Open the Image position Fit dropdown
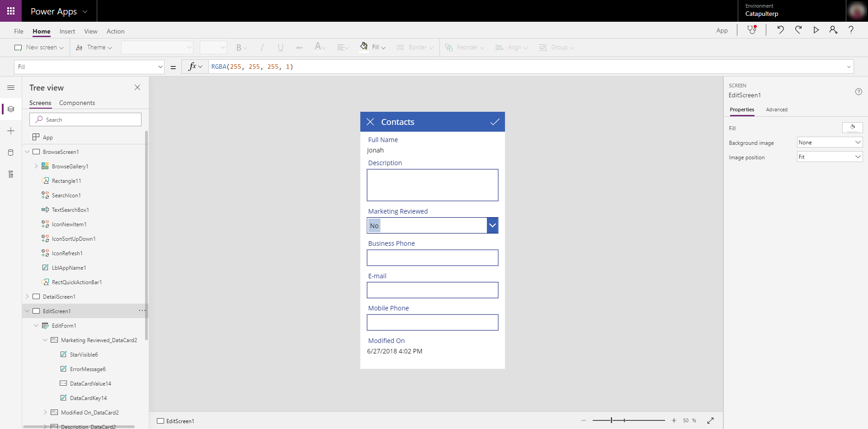The width and height of the screenshot is (868, 429). 830,157
